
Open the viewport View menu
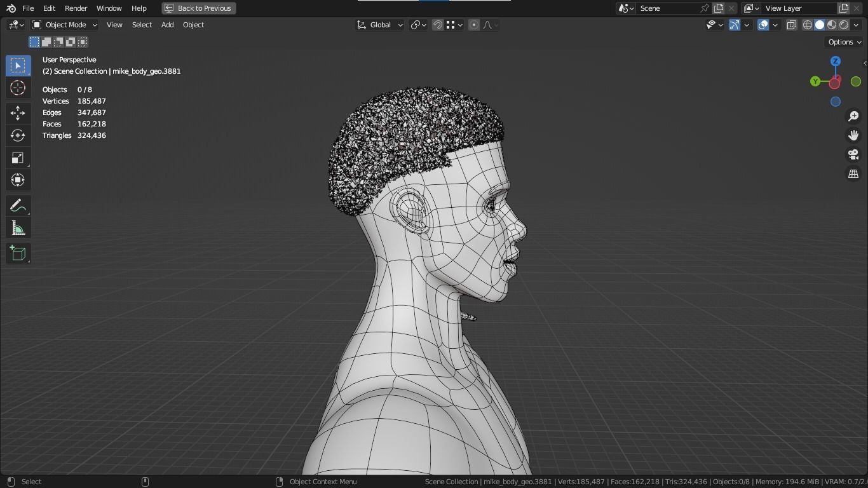pos(114,25)
